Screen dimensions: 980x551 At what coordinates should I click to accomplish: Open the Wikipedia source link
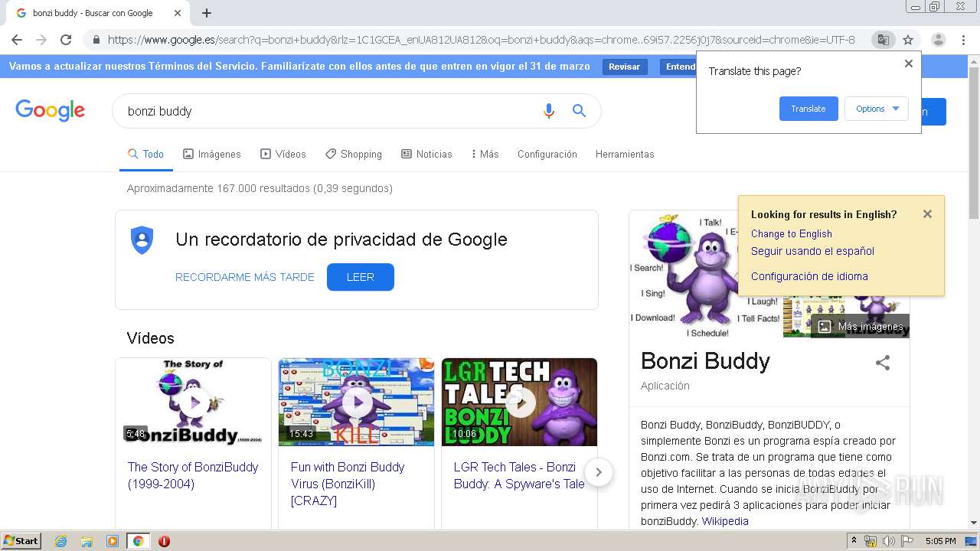(x=725, y=521)
